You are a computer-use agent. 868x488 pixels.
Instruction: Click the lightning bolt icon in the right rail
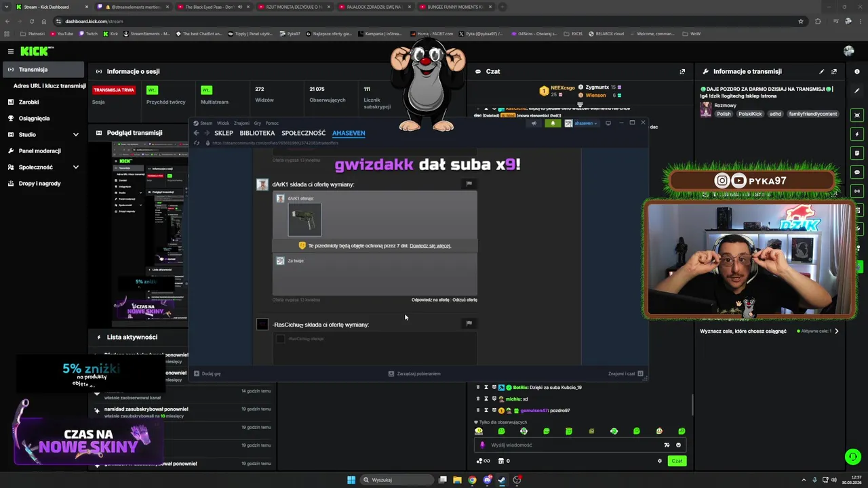857,134
